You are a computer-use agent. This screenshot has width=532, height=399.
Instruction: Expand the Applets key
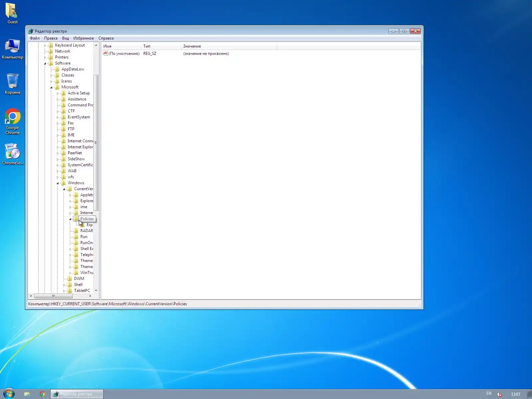70,195
